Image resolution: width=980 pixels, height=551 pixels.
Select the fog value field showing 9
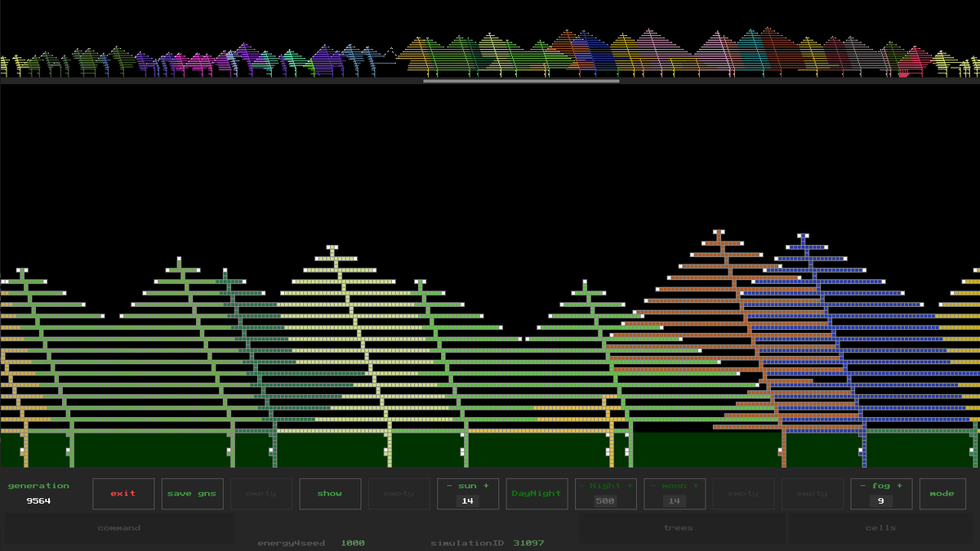click(881, 501)
